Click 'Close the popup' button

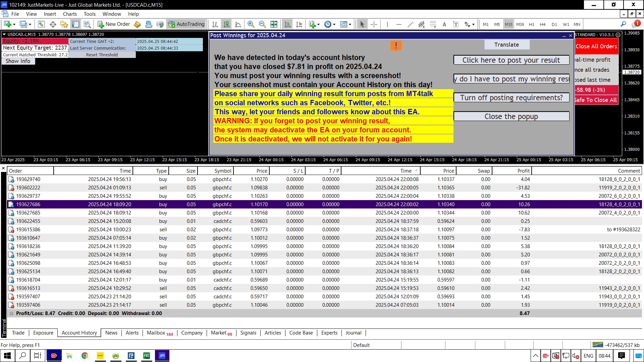point(511,116)
